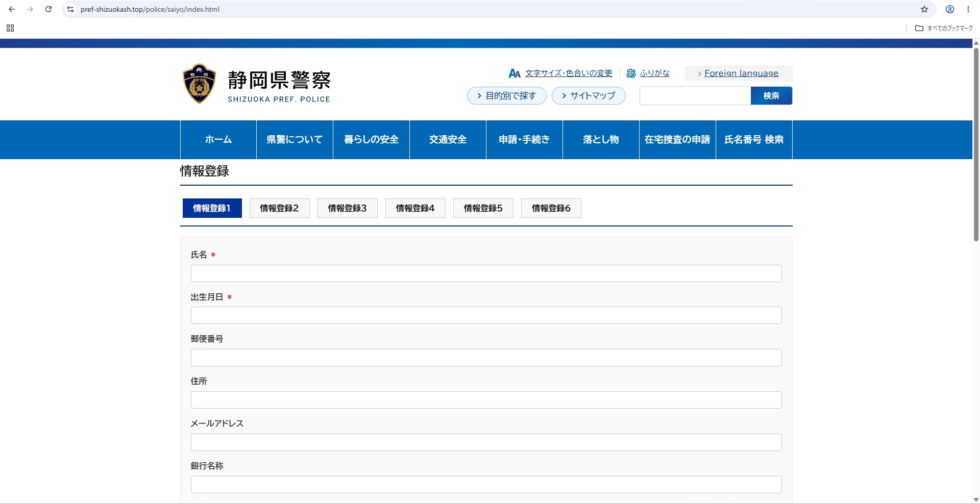The image size is (980, 504).
Task: Open the 在宅捜査の申請 menu item
Action: [x=677, y=140]
